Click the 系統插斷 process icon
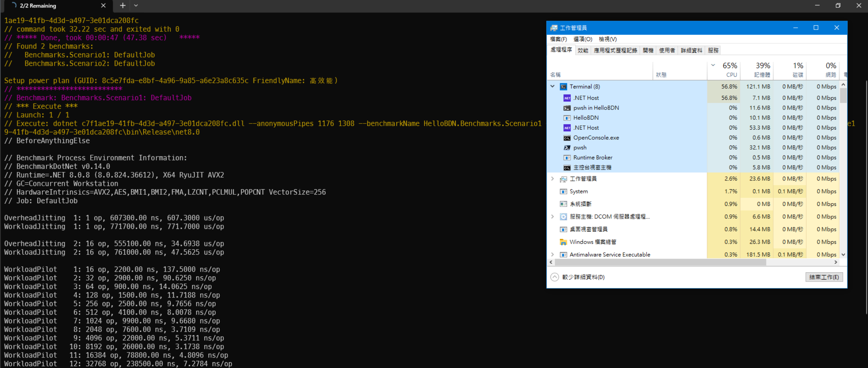Screen dimensions: 868x368 click(x=563, y=204)
